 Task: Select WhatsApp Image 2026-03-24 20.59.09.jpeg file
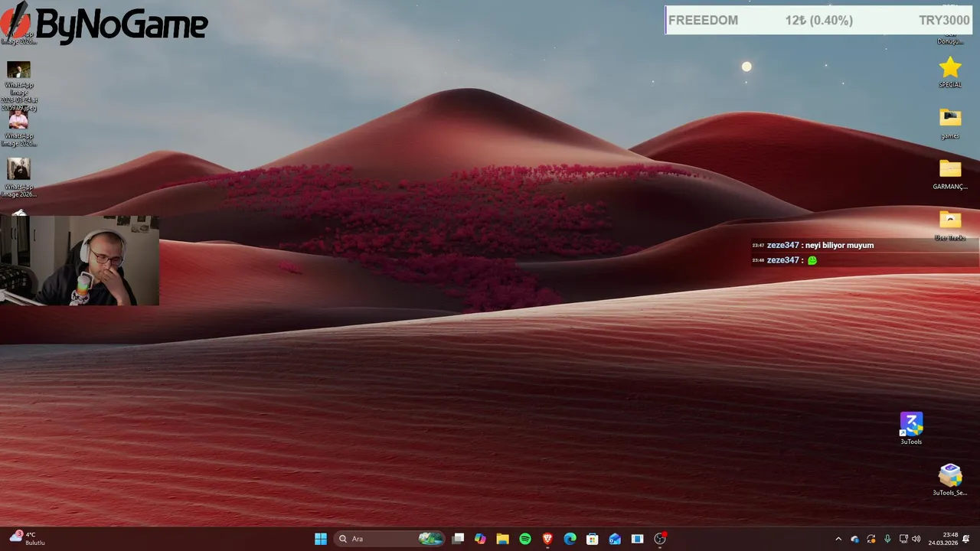(x=18, y=86)
